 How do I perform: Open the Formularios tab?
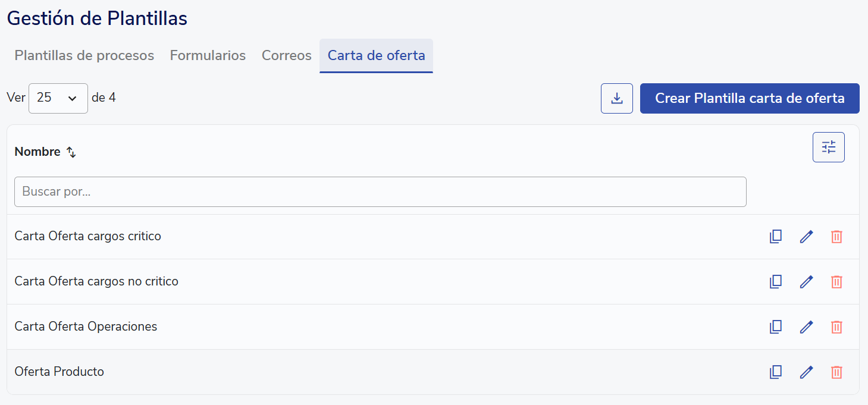click(x=208, y=56)
